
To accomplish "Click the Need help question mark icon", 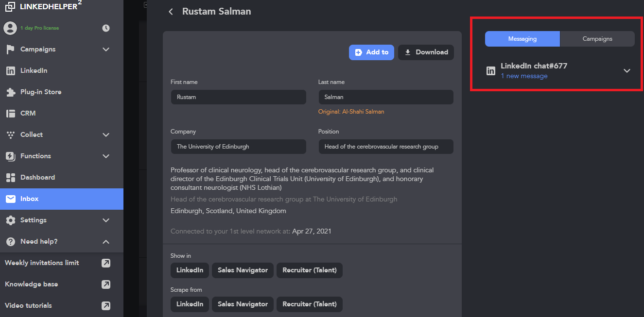I will 10,242.
